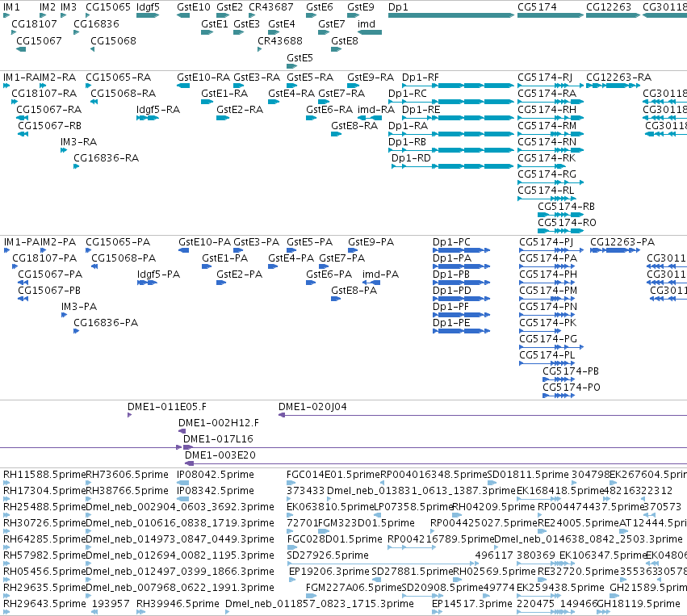687x616 pixels.
Task: Click the Dp1-RF transcript
Action: (458, 86)
